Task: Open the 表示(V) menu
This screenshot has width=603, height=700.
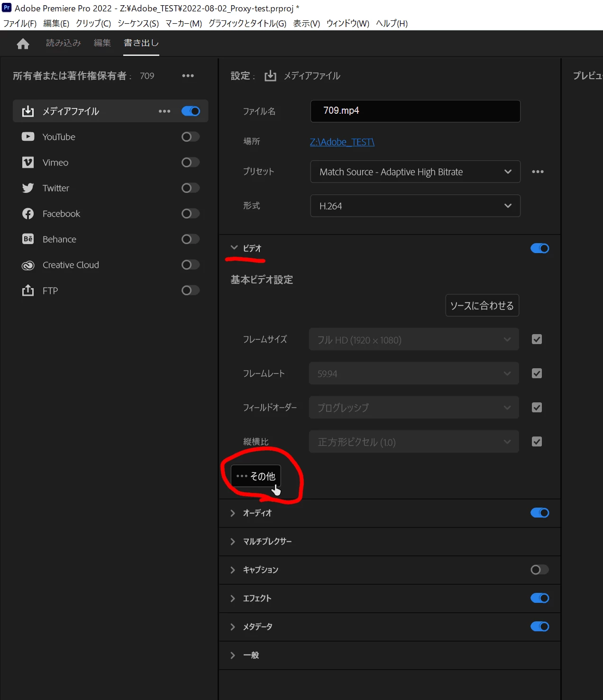Action: point(306,23)
